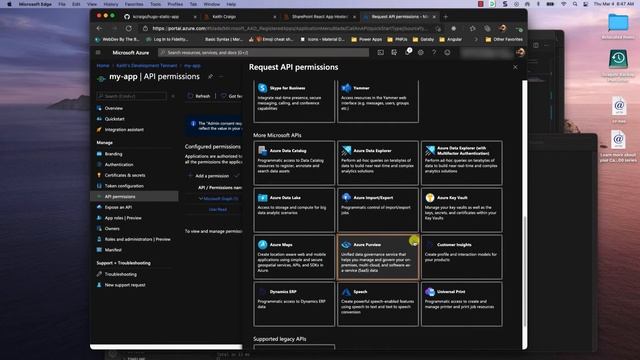This screenshot has height=360, width=640.
Task: Pin the my-app blade with the pin icon
Action: click(210, 76)
